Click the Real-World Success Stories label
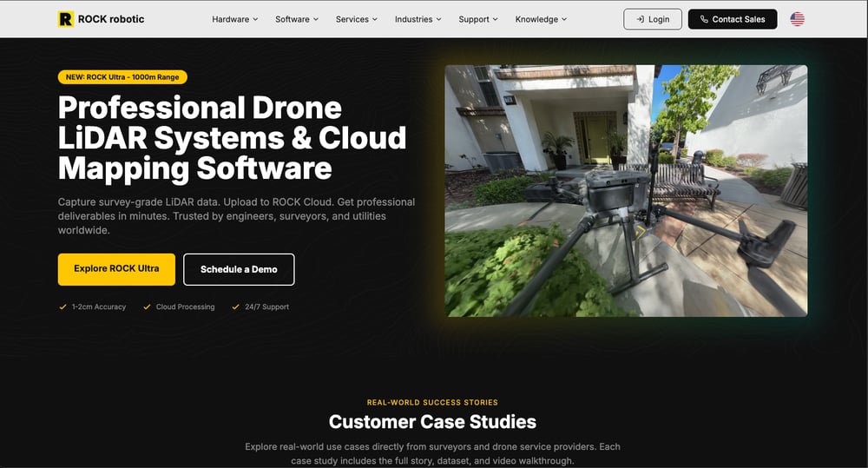Viewport: 868px width, 468px height. [x=432, y=402]
